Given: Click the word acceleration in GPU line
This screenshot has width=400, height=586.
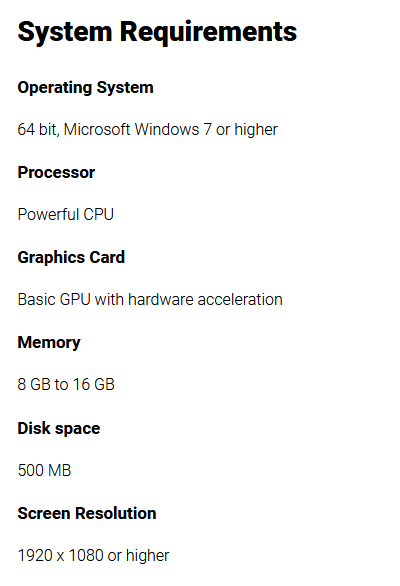Looking at the screenshot, I should (x=240, y=300).
